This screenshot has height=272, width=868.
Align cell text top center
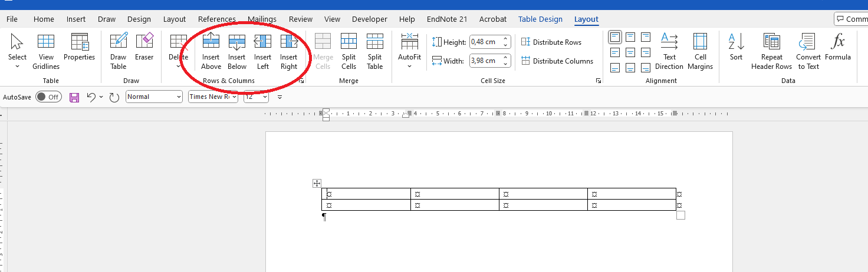point(630,38)
